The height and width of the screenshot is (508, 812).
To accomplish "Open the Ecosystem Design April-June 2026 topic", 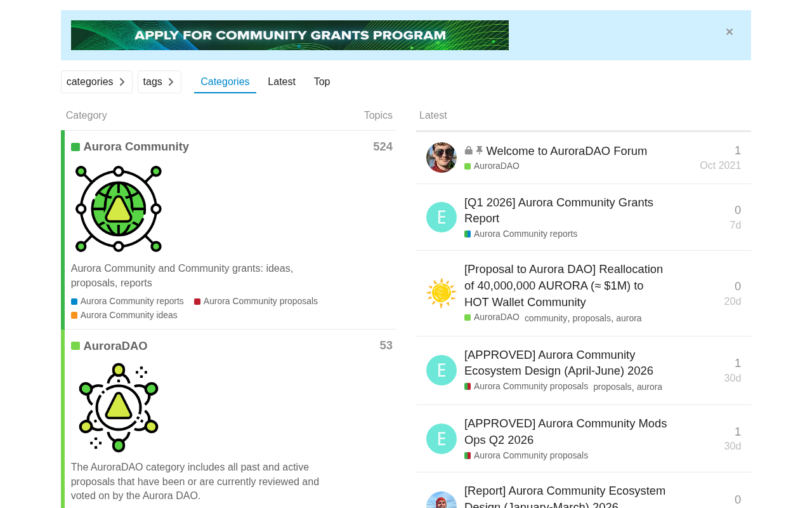I will [x=559, y=363].
